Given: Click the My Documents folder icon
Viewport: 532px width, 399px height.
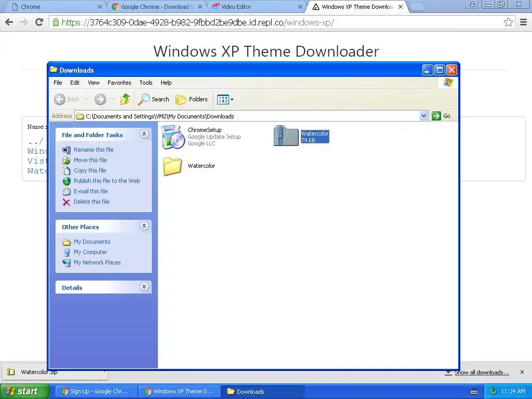Looking at the screenshot, I should [x=66, y=242].
